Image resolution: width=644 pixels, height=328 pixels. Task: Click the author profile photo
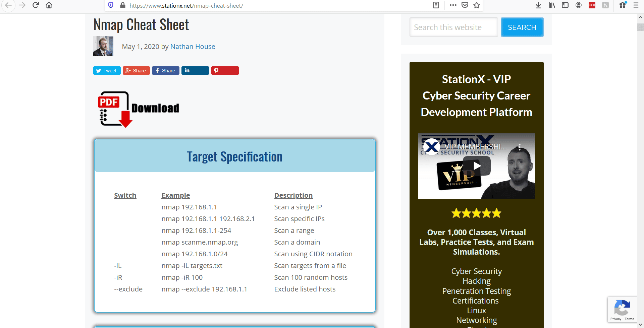tap(103, 46)
